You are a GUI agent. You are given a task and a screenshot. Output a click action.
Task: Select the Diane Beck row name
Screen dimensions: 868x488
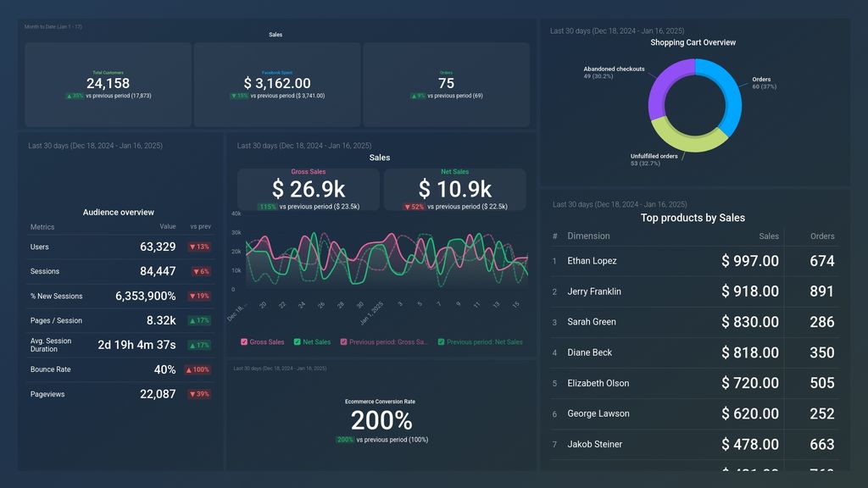point(590,352)
